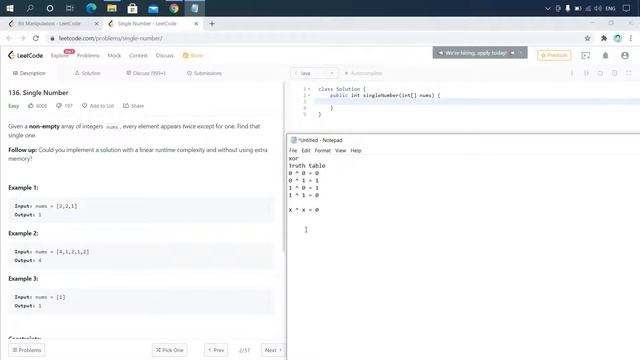Click Share on the problem
The image size is (640, 360).
coord(133,106)
